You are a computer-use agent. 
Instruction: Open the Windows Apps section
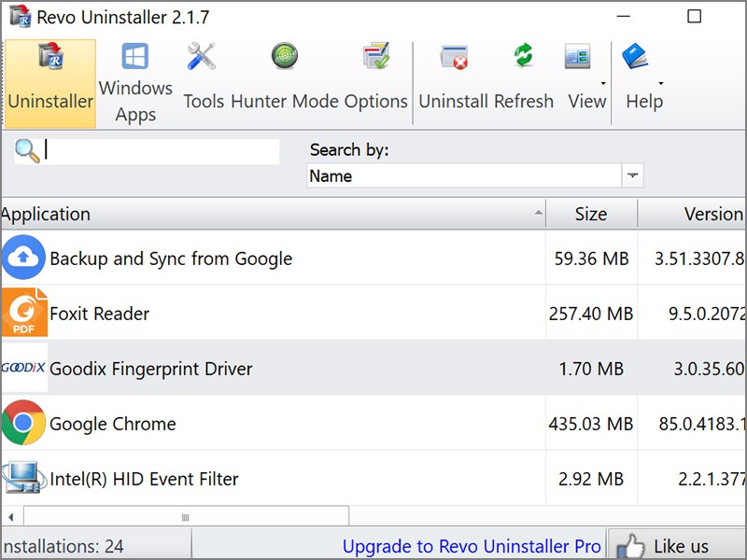[135, 84]
